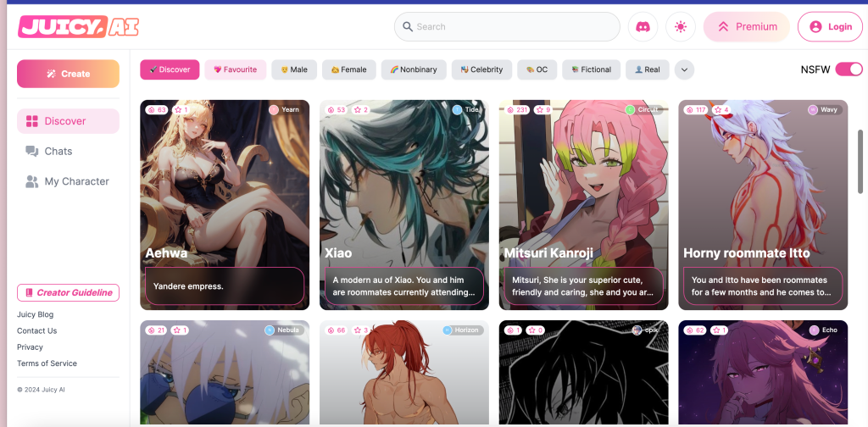The image size is (868, 427).
Task: Select the Fictional category tab
Action: (x=591, y=69)
